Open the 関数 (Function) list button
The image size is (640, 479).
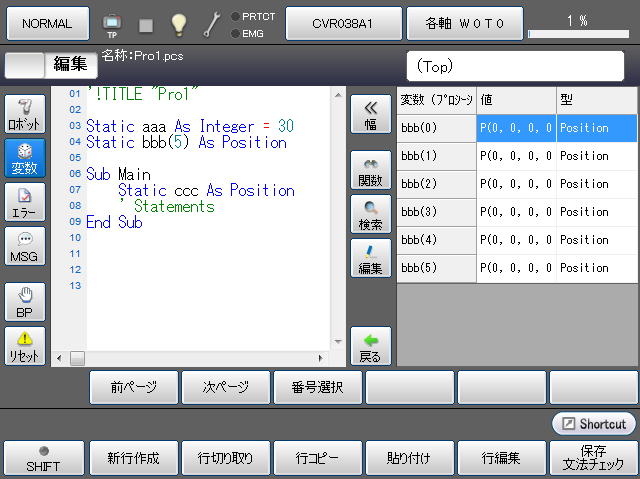tap(370, 171)
